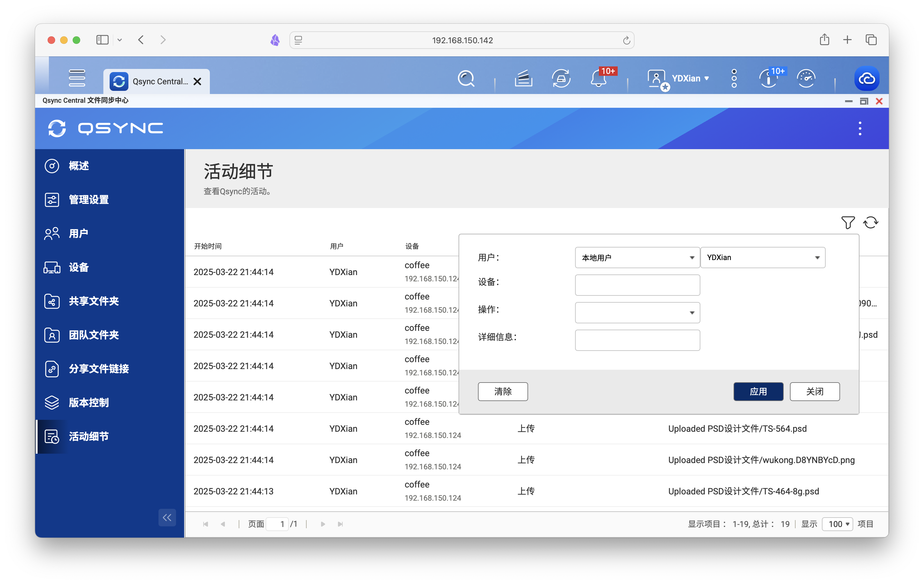Open 分享文件链接 shared file links

coord(110,369)
